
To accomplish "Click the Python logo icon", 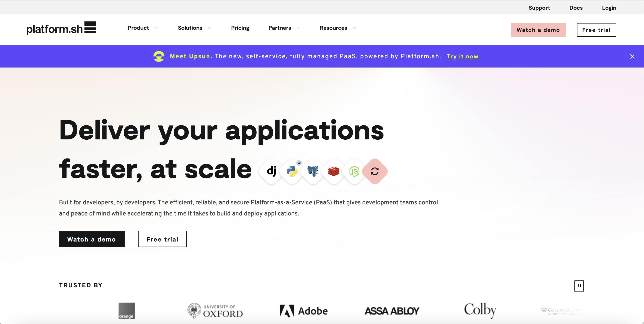I will (292, 171).
